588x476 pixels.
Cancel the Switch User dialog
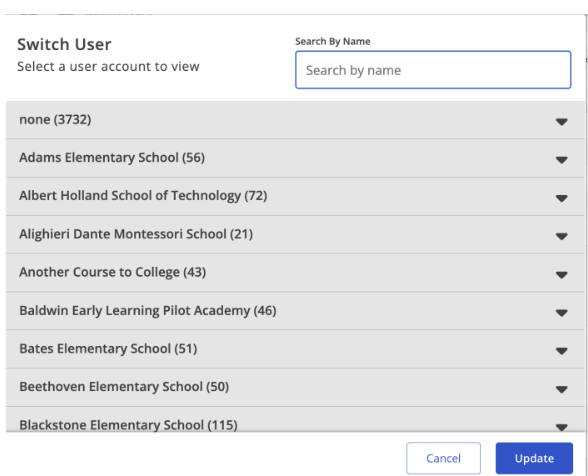pos(443,458)
